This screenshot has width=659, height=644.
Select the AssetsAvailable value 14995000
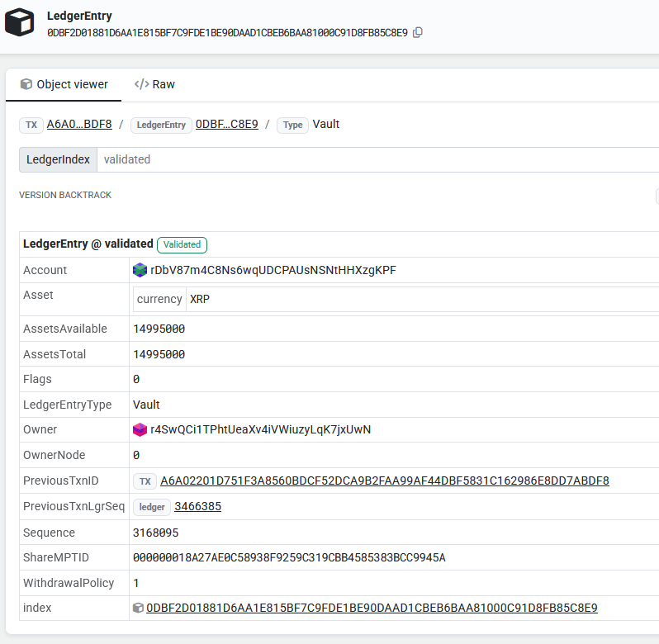(x=159, y=329)
